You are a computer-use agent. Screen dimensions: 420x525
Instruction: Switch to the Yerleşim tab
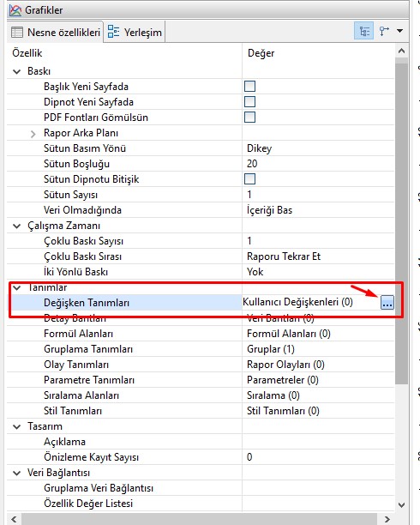click(x=135, y=32)
